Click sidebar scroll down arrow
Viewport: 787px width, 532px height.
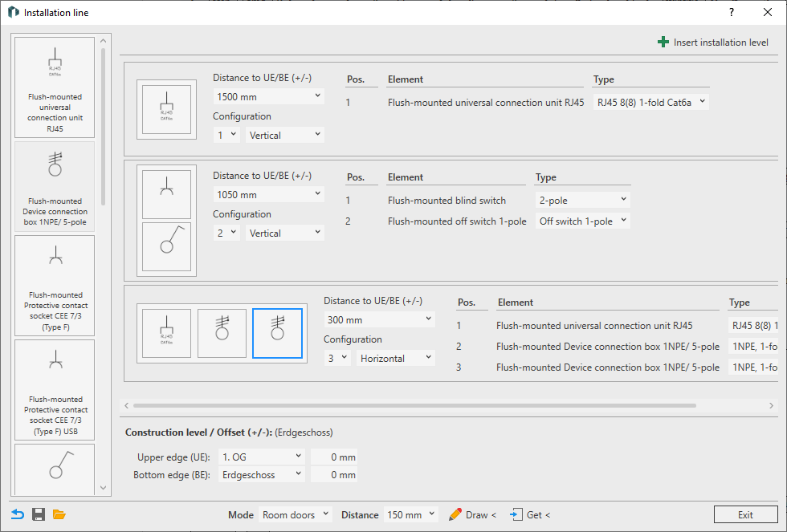104,487
